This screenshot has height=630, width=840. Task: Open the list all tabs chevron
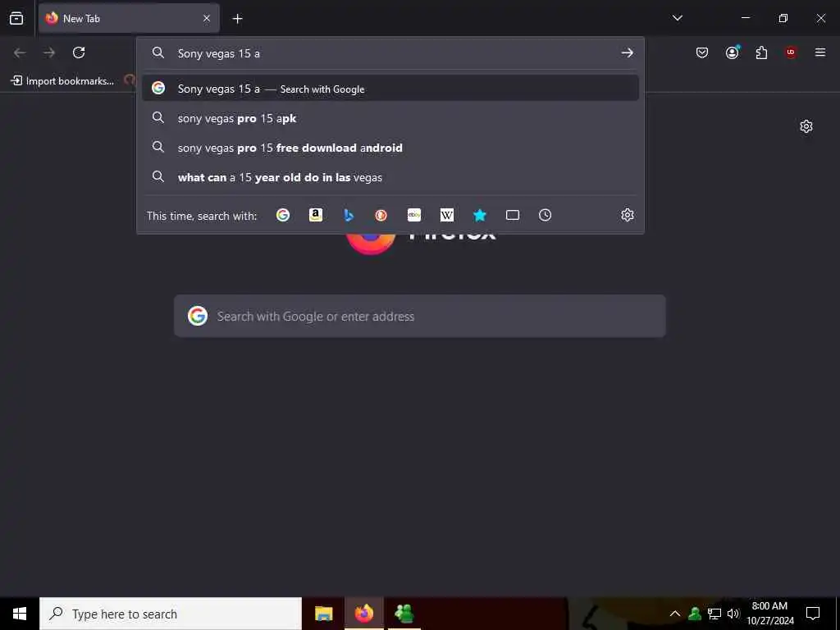(678, 18)
